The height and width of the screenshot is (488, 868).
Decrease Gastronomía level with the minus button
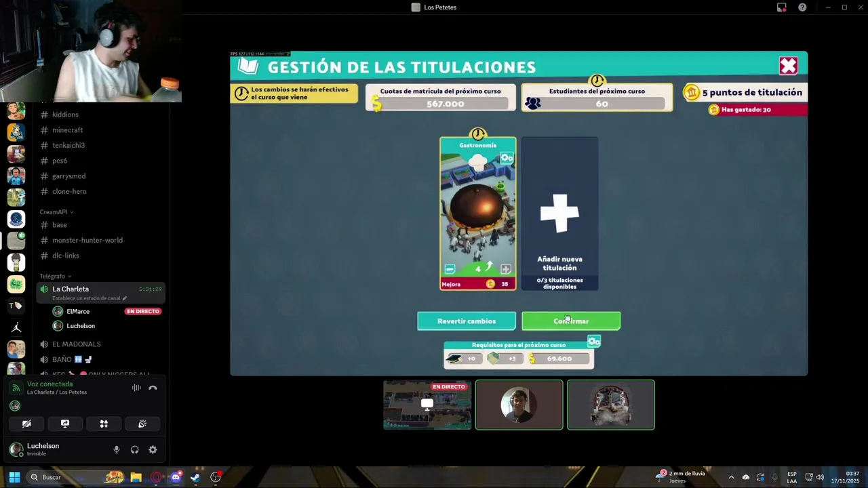450,269
